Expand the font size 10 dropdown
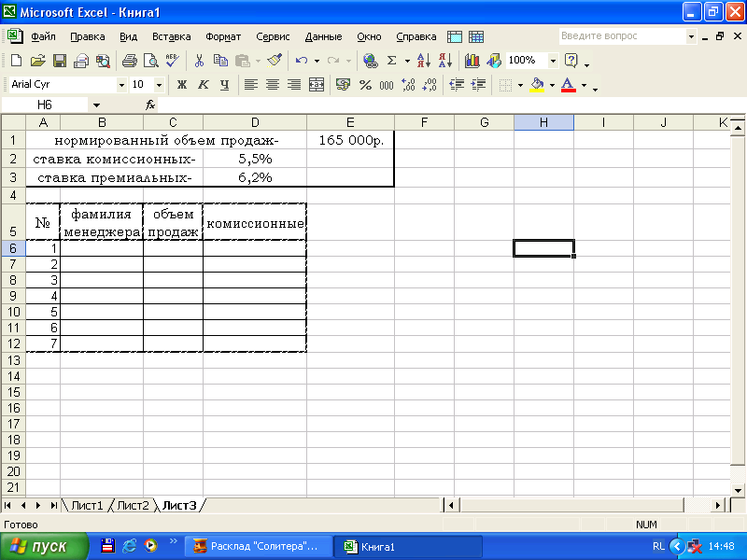747x560 pixels. point(159,85)
